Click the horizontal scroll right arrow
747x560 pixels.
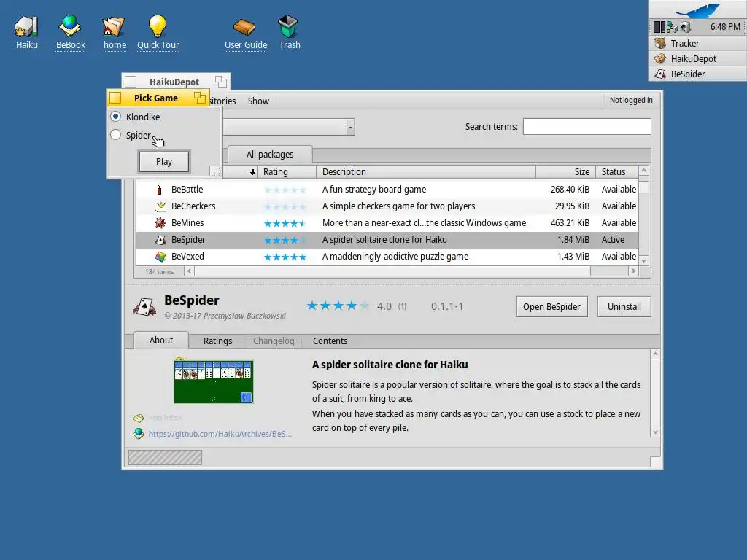click(634, 271)
